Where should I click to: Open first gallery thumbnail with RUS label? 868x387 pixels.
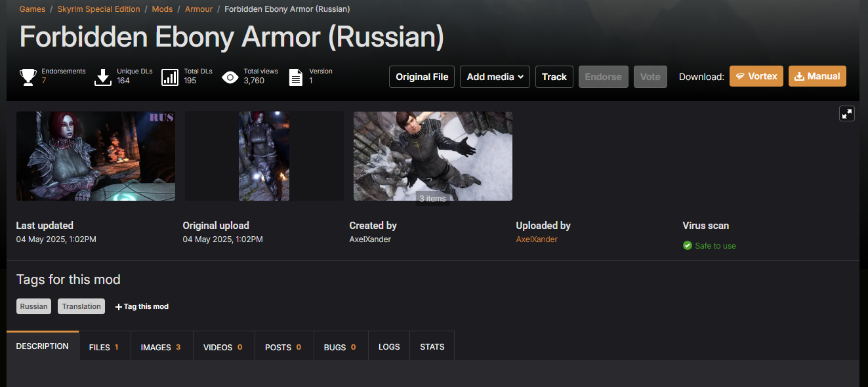[x=96, y=156]
